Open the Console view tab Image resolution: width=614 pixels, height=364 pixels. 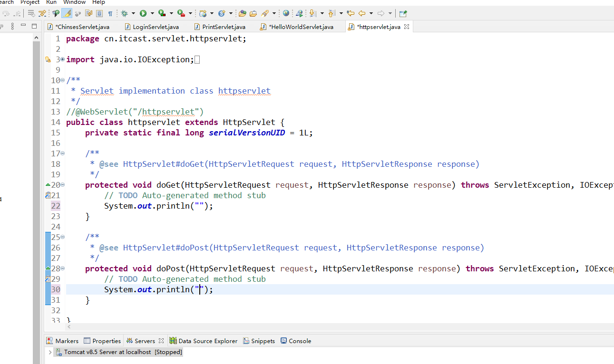(x=296, y=341)
